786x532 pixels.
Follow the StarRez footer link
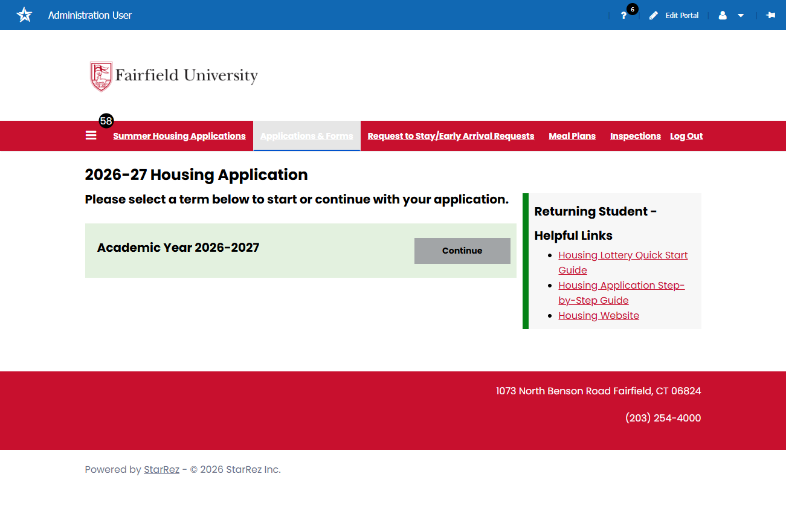161,469
